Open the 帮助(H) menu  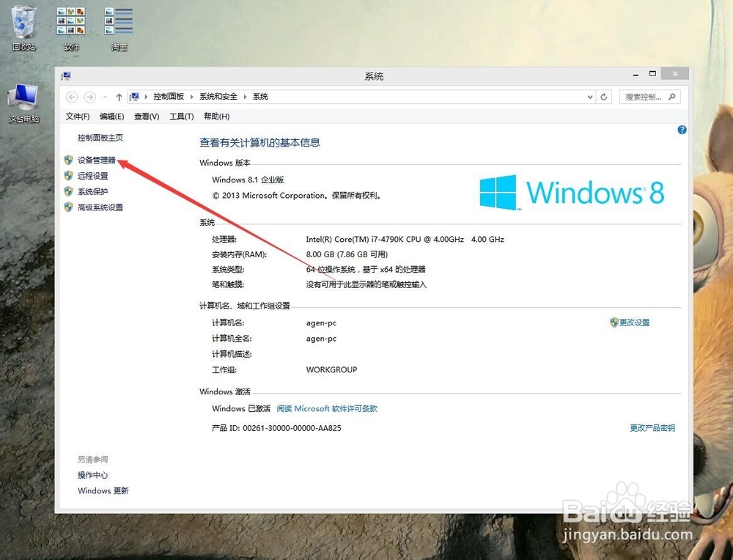[x=216, y=117]
